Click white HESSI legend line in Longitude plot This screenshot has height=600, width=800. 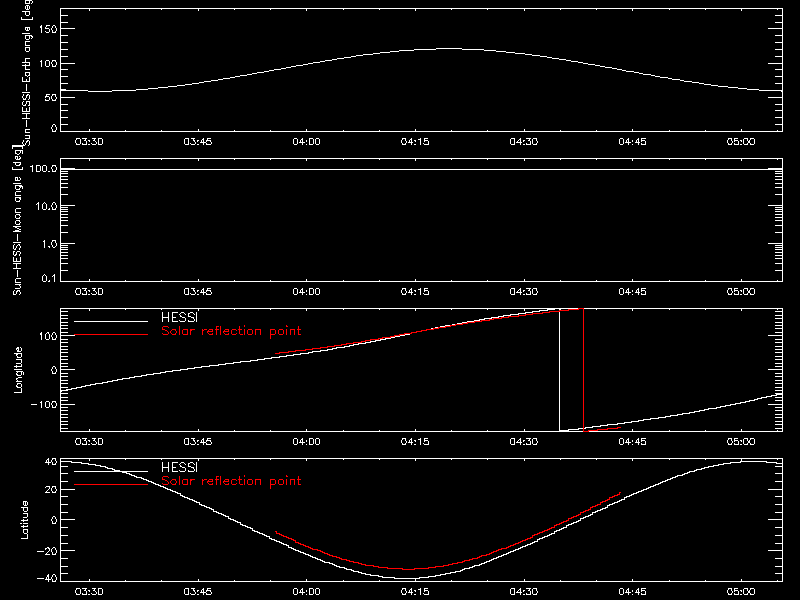pyautogui.click(x=111, y=321)
